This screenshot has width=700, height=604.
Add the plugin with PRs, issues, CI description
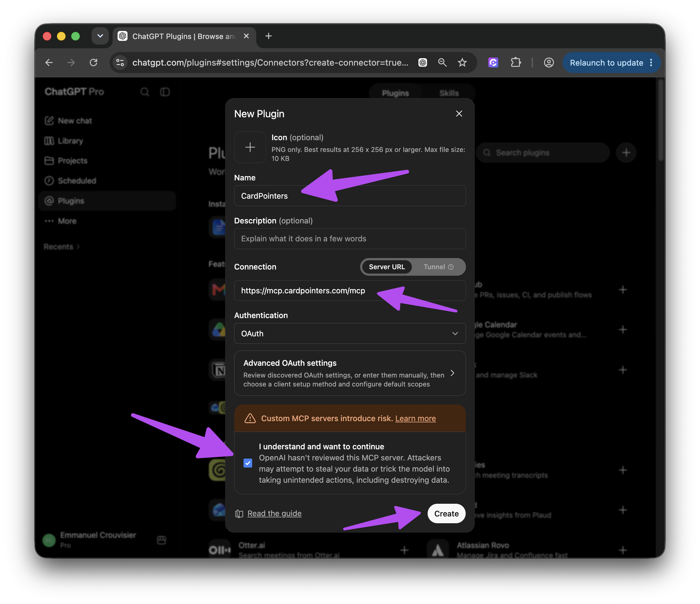tap(623, 290)
